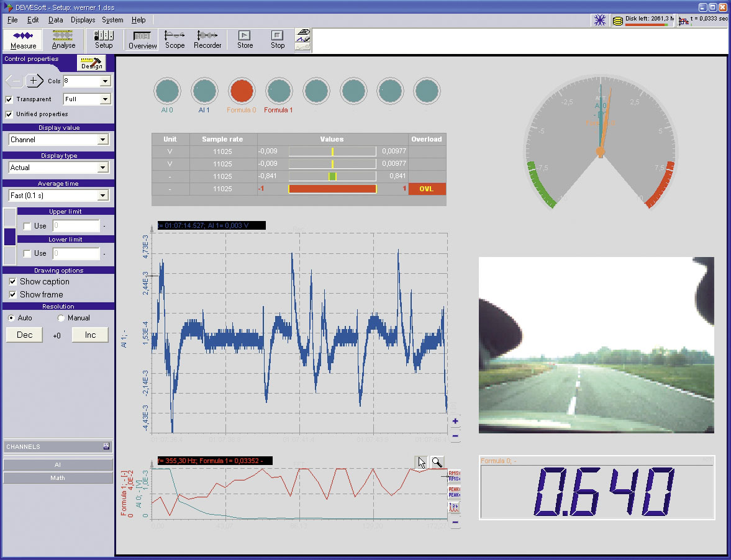Open the Edit menu
The height and width of the screenshot is (560, 731).
33,20
